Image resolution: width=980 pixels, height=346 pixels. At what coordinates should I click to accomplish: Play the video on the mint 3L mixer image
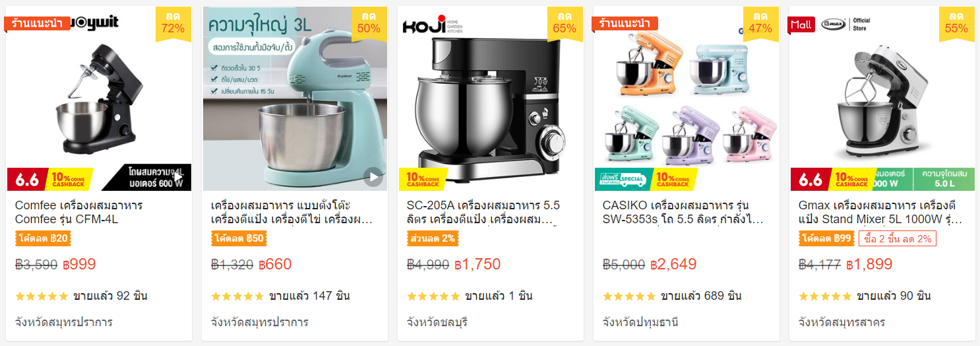373,177
